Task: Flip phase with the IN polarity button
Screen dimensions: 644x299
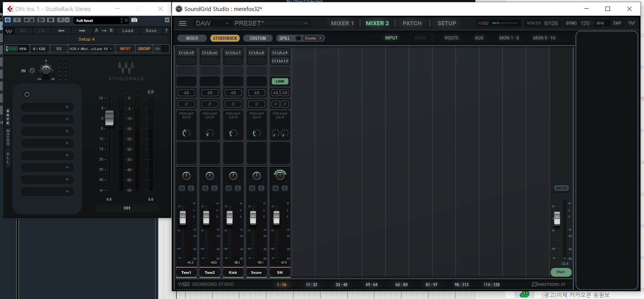Action: (x=32, y=71)
